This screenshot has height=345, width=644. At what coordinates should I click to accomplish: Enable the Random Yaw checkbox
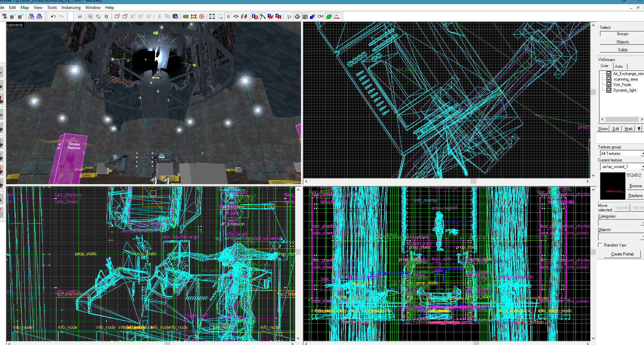(600, 245)
